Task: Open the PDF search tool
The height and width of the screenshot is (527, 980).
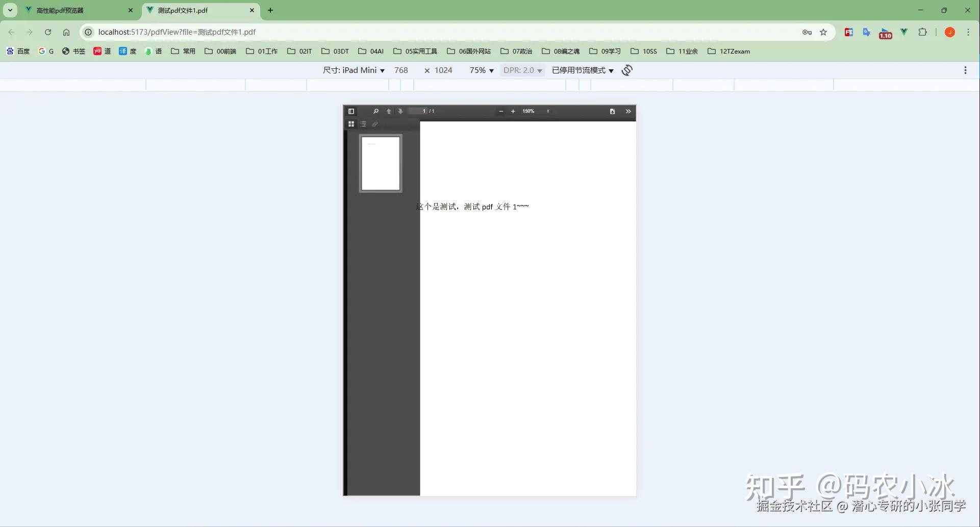Action: 375,111
